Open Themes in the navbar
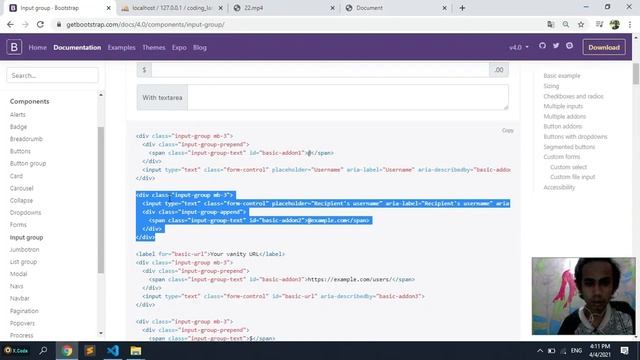Screen dimensions: 640x360 point(153,47)
